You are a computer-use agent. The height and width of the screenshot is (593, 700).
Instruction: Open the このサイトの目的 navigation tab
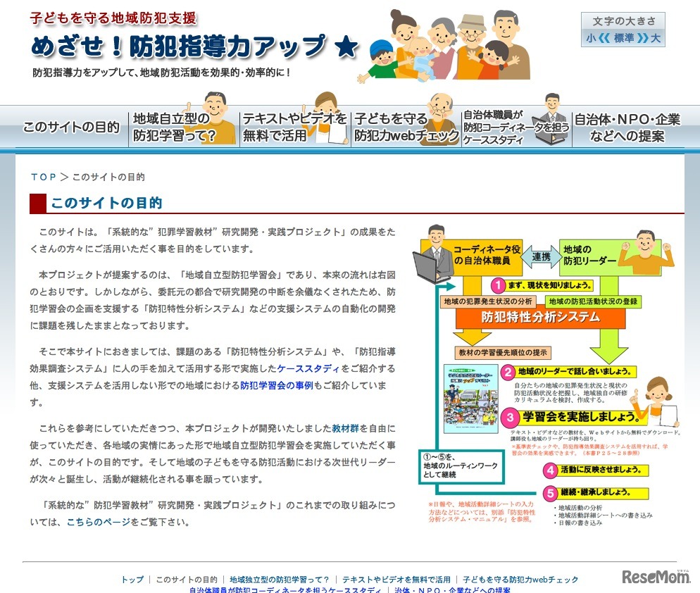pos(71,127)
